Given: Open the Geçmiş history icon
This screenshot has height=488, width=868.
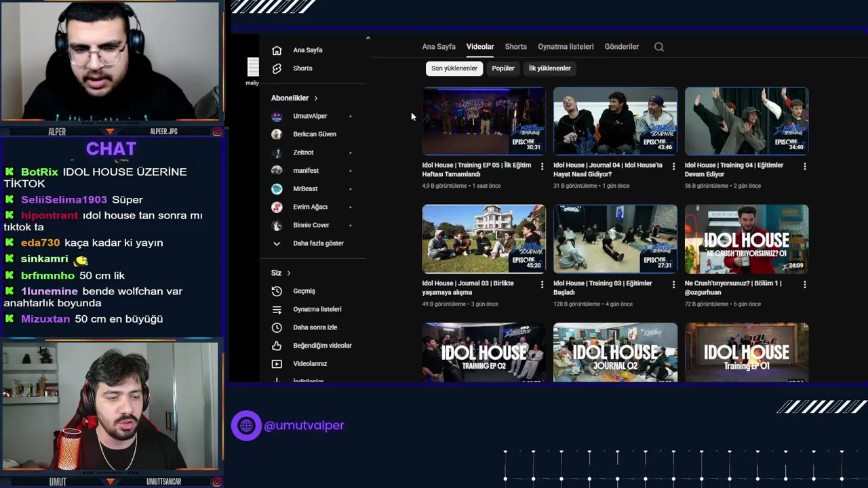Looking at the screenshot, I should click(x=277, y=291).
